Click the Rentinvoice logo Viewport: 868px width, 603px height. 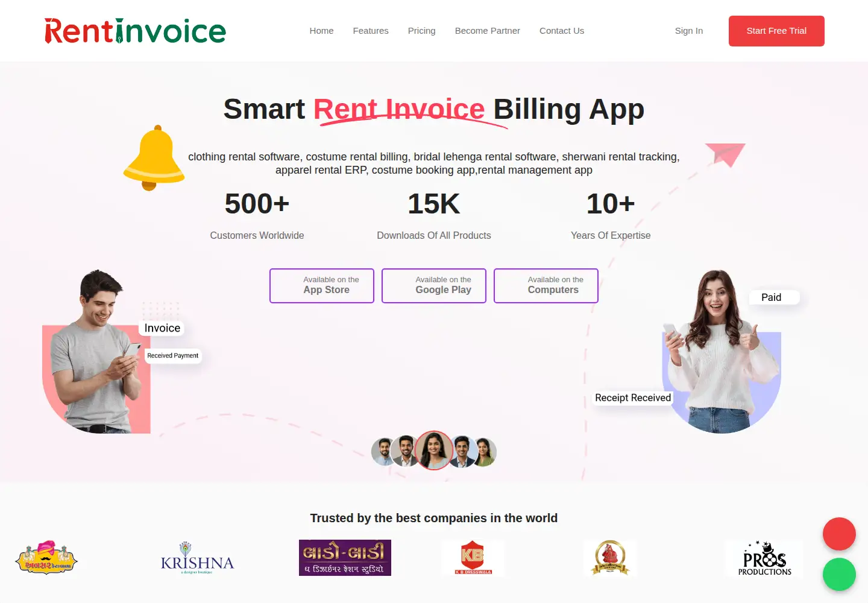coord(135,31)
